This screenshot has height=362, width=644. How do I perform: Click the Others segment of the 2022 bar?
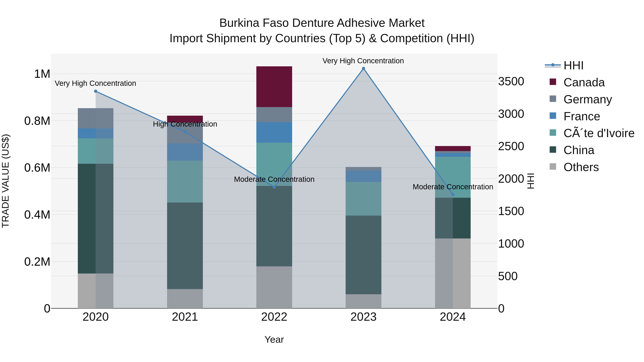(x=274, y=287)
